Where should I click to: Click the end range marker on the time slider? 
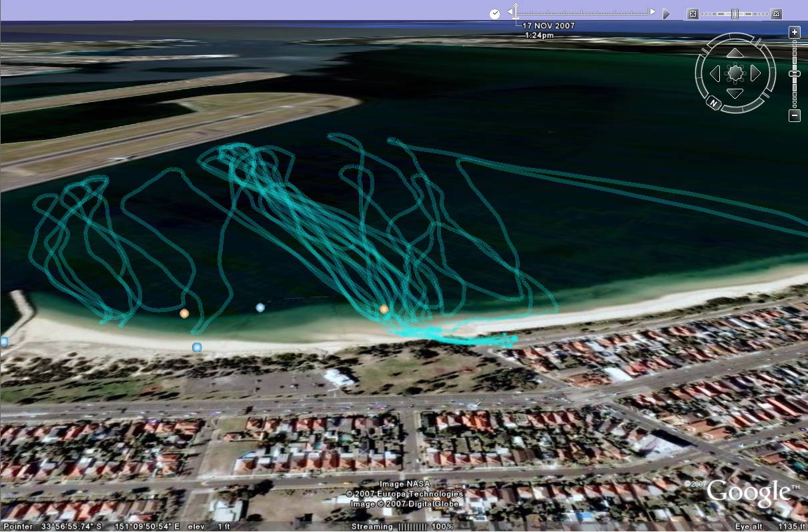[x=653, y=11]
